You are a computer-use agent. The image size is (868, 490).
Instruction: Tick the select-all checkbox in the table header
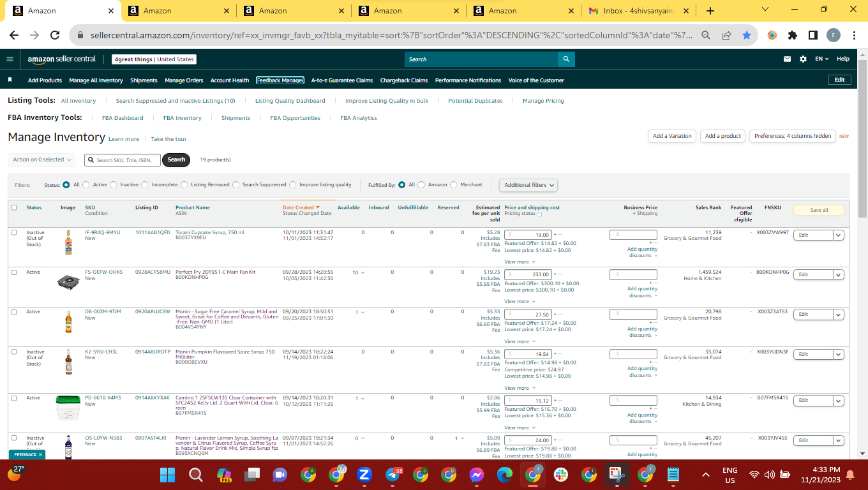tap(14, 207)
